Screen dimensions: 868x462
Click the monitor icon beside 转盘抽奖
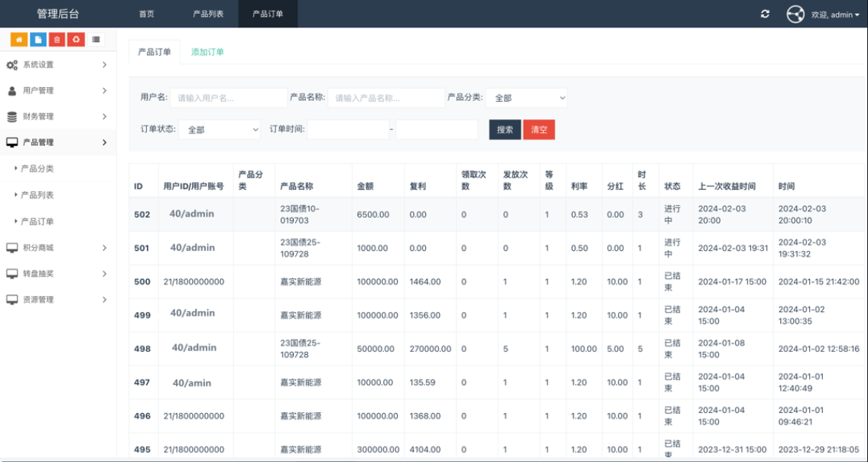pos(11,274)
